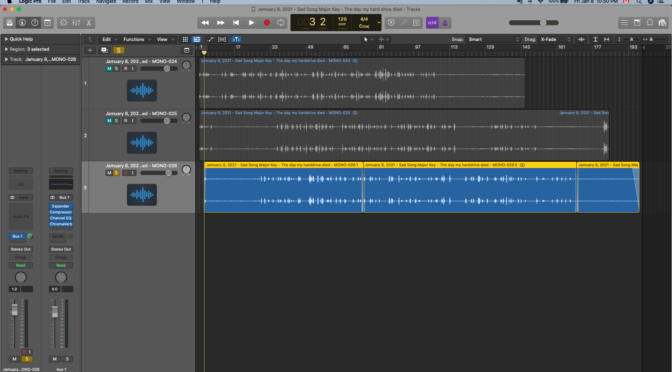Viewport: 672px width, 372px height.
Task: Solo the MONO-025 track
Action: click(116, 121)
